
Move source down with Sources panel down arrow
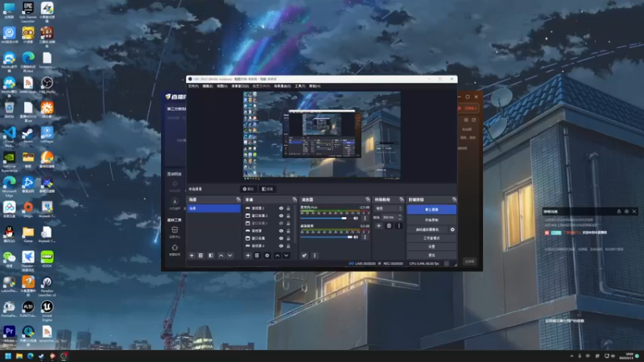[x=287, y=255]
